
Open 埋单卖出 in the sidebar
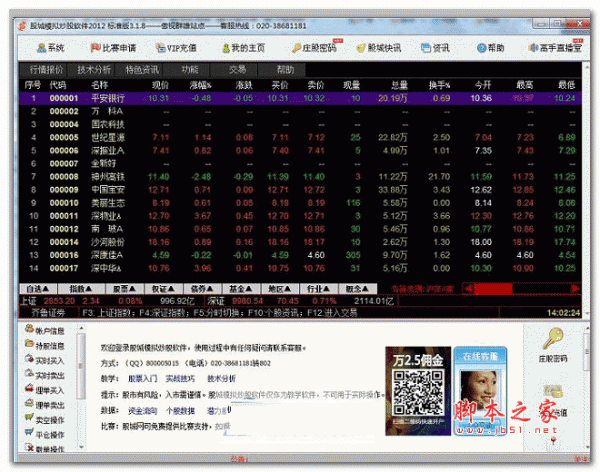coord(44,405)
